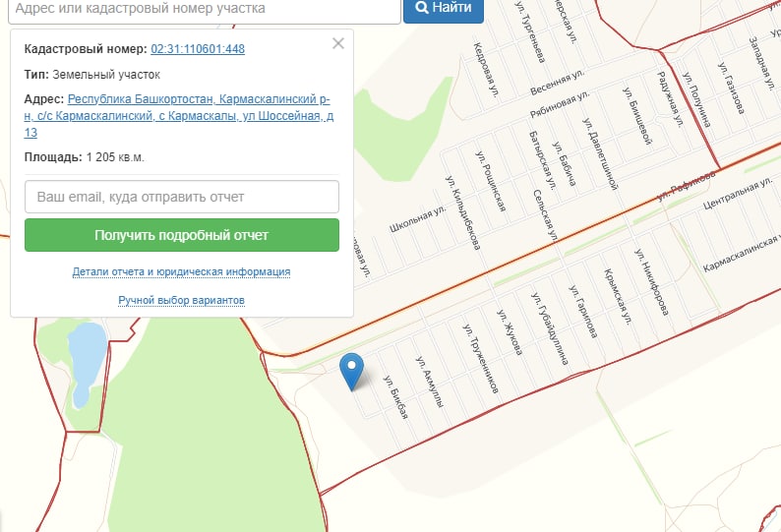Open Ручной выбор вариантов link
This screenshot has height=532, width=781.
pyautogui.click(x=181, y=300)
